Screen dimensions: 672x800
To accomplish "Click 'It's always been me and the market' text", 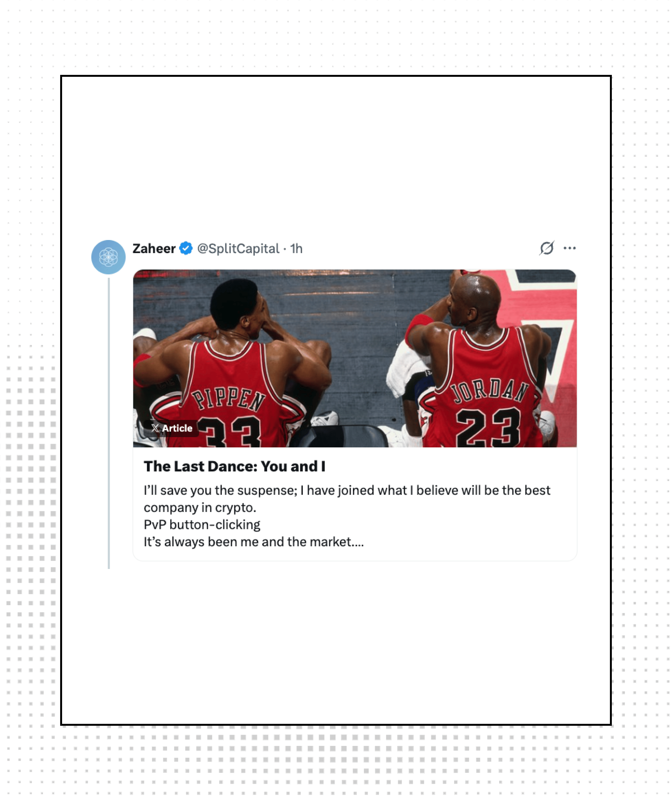I will (254, 542).
